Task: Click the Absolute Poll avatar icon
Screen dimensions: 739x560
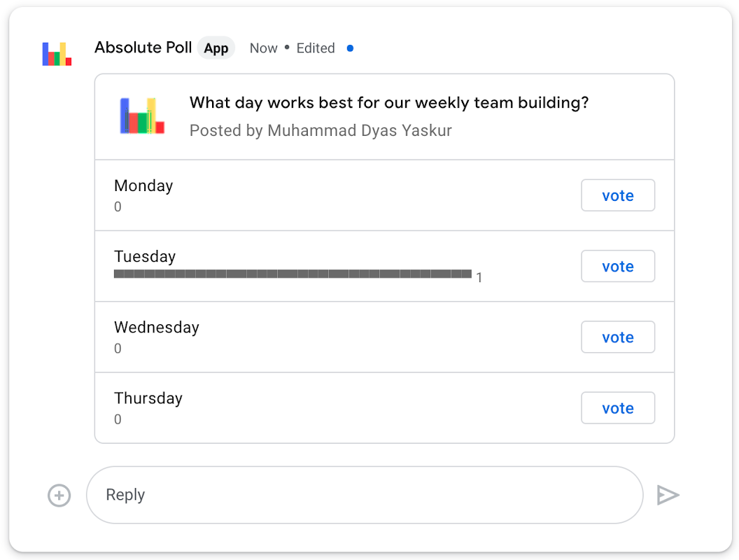Action: pos(57,54)
